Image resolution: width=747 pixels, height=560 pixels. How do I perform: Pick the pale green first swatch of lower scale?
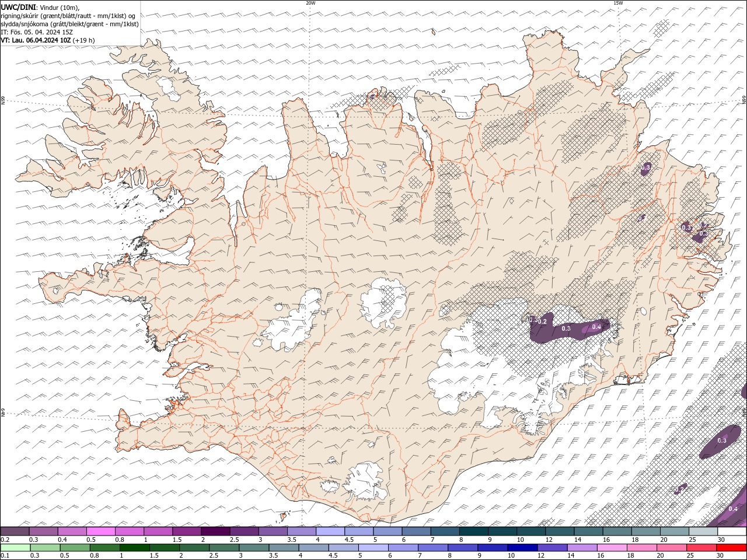[x=15, y=548]
